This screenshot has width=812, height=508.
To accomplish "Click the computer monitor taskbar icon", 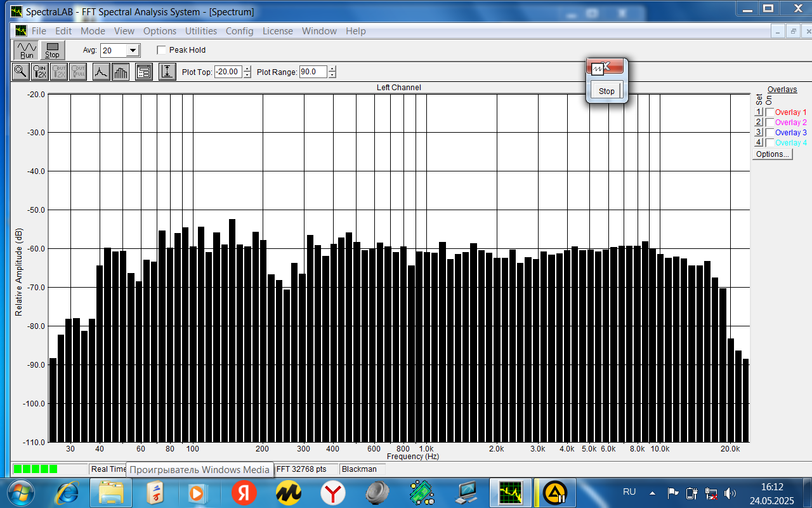I will pyautogui.click(x=466, y=492).
